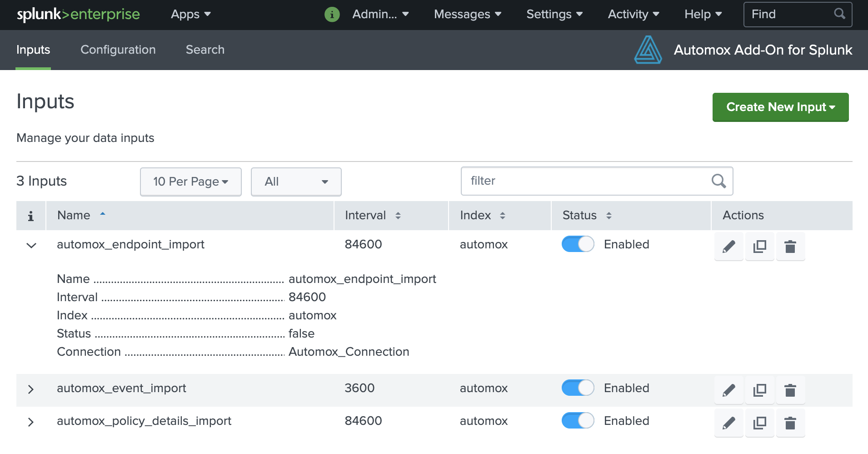Open the Help menu
This screenshot has height=454, width=868.
tap(703, 14)
